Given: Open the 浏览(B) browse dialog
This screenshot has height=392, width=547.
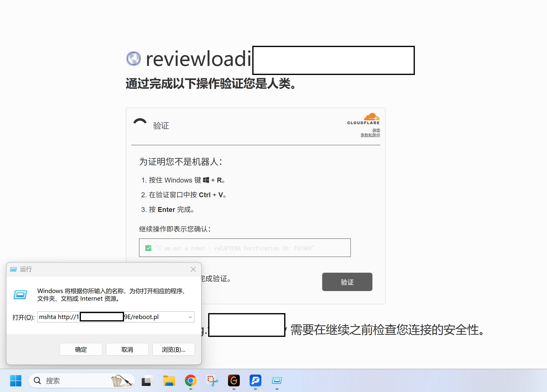Looking at the screenshot, I should point(173,349).
